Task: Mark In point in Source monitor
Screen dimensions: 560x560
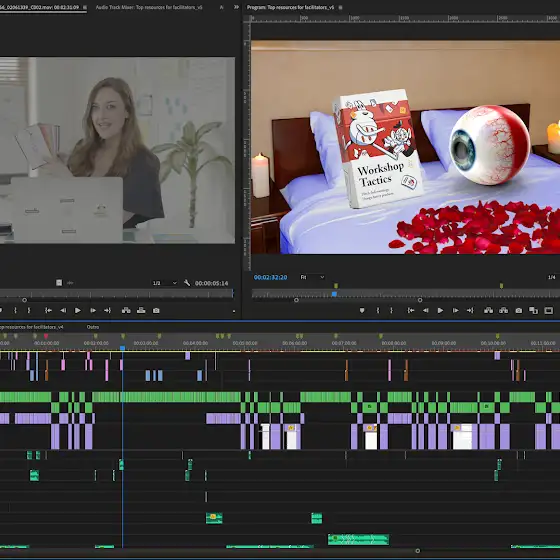Action: click(x=15, y=311)
